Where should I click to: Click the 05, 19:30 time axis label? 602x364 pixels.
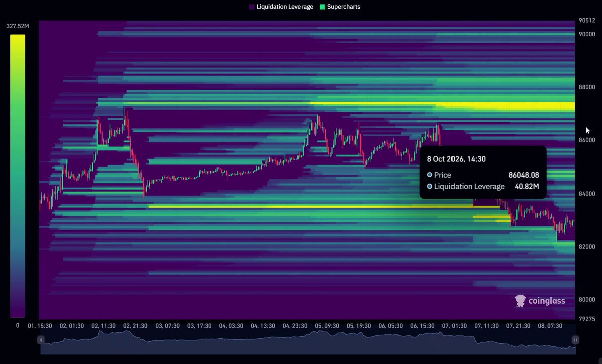359,326
